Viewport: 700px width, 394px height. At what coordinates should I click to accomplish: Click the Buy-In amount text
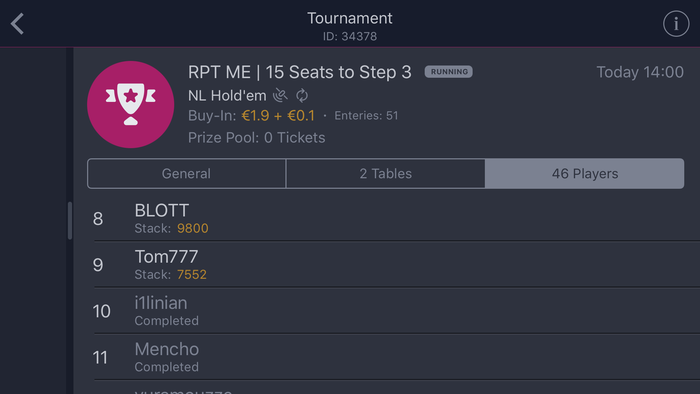[x=278, y=116]
